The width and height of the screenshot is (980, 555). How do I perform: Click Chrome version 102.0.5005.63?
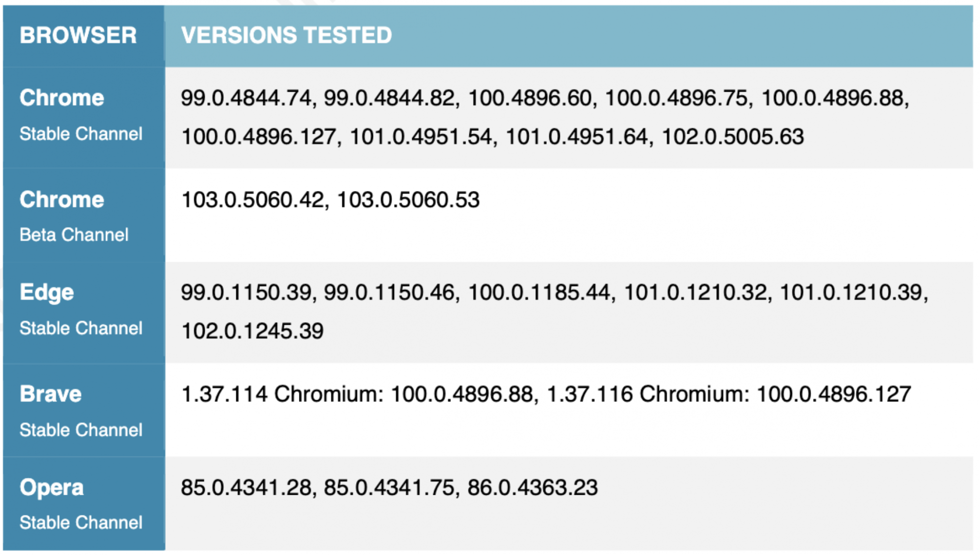tap(733, 137)
